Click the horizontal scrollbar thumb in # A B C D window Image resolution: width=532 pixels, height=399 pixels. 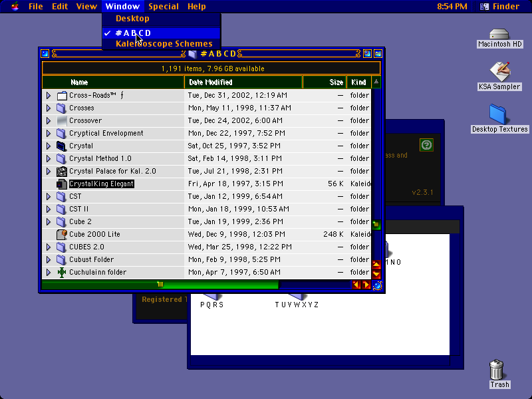click(160, 285)
